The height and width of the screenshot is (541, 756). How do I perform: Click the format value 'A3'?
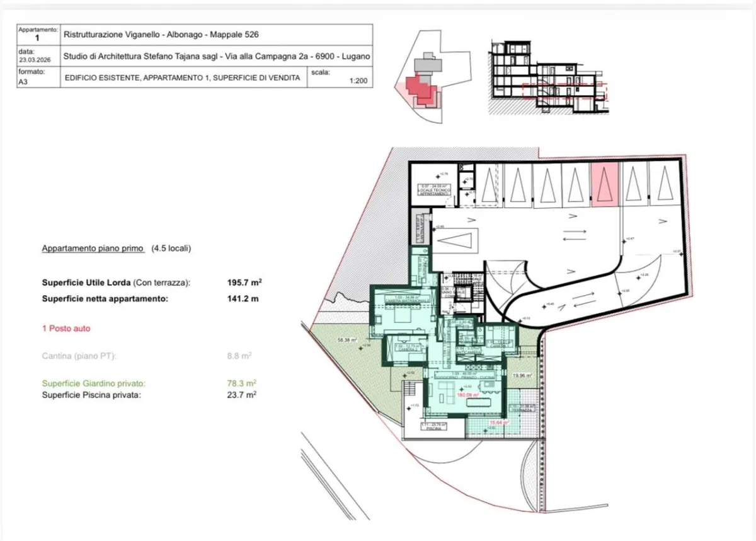(23, 81)
